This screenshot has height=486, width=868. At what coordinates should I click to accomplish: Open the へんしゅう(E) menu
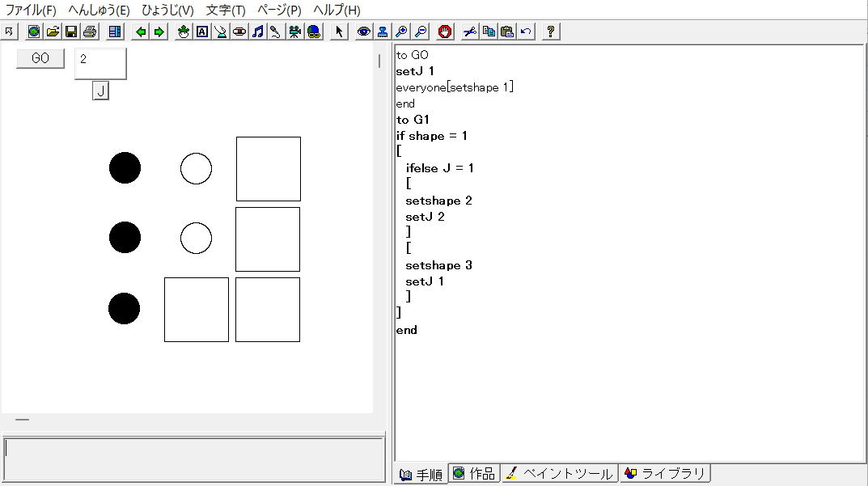pyautogui.click(x=99, y=10)
